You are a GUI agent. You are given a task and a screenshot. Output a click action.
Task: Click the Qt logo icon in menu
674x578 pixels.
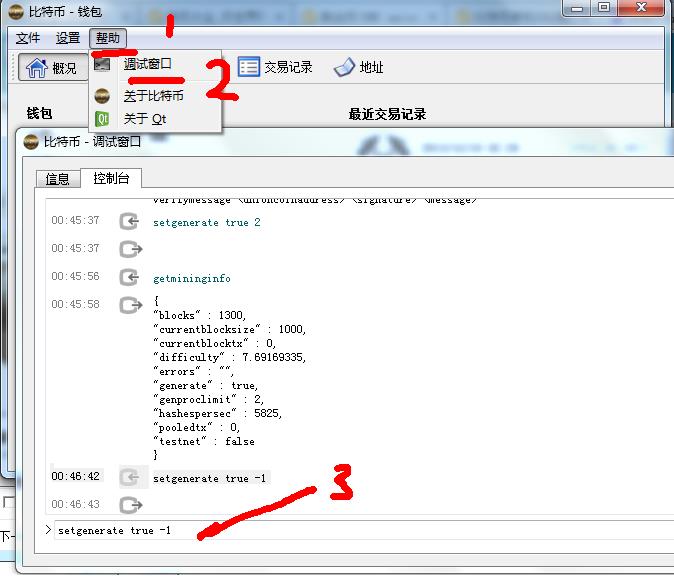(x=102, y=119)
